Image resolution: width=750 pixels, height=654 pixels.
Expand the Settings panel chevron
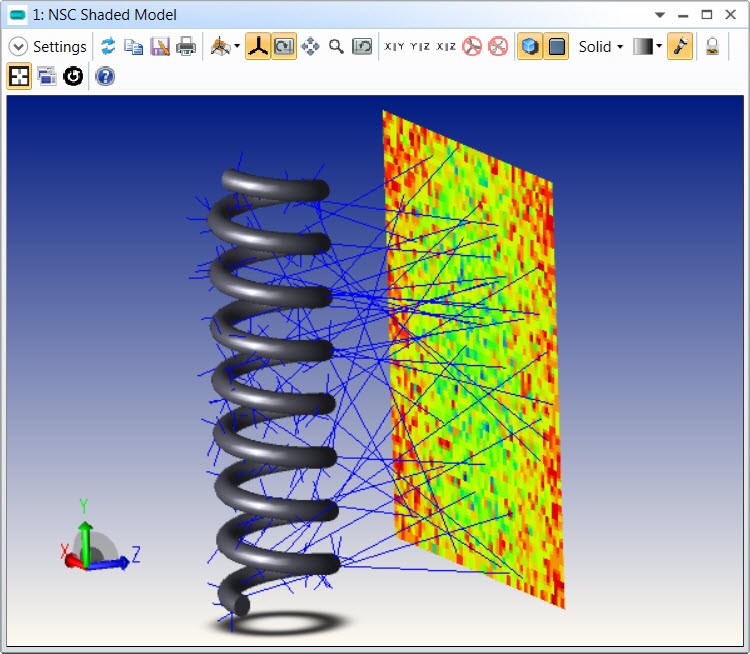(x=18, y=47)
